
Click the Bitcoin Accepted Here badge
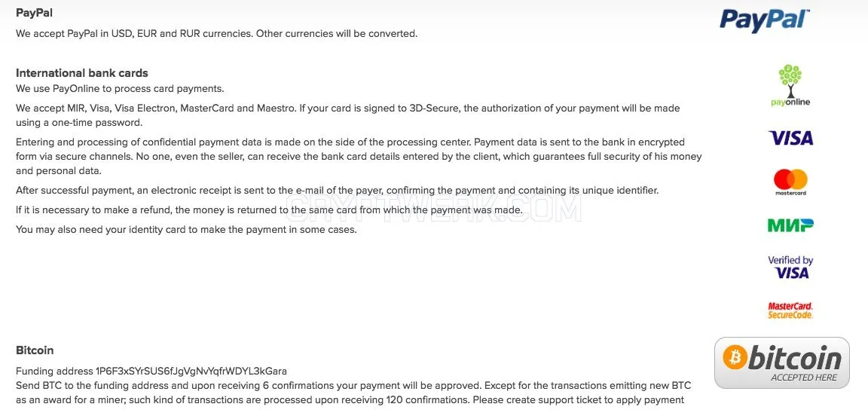click(781, 362)
